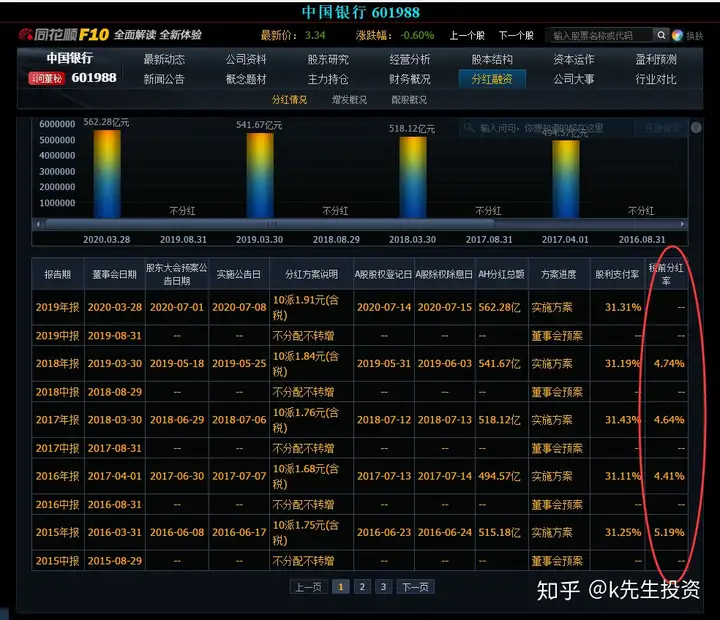Image resolution: width=720 pixels, height=620 pixels.
Task: Click the 下一页 pagination button
Action: tap(415, 586)
